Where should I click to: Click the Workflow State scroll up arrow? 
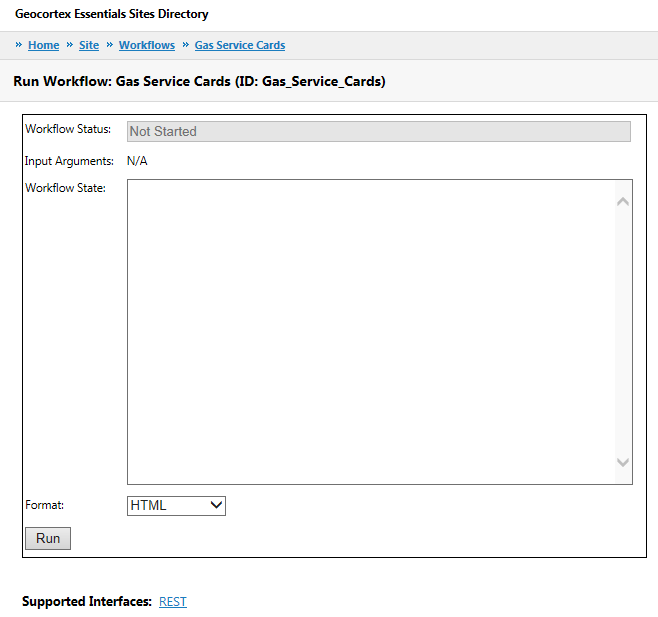click(x=623, y=202)
